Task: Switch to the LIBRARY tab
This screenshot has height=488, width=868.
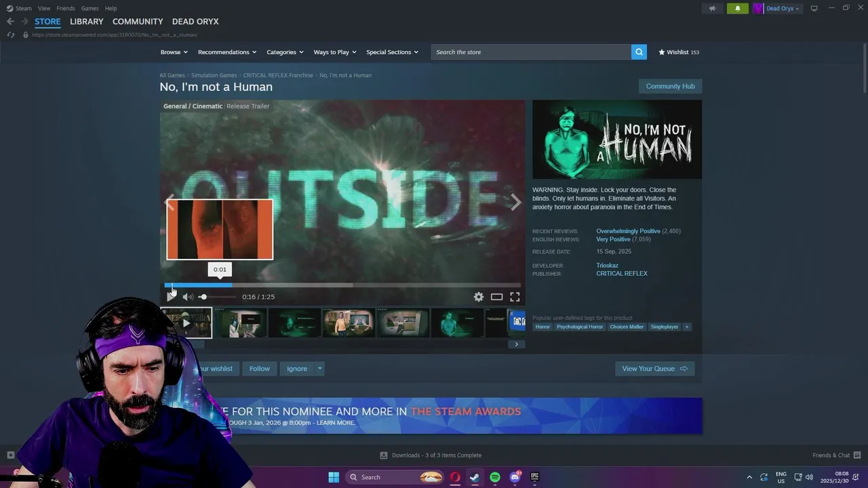Action: pos(87,22)
